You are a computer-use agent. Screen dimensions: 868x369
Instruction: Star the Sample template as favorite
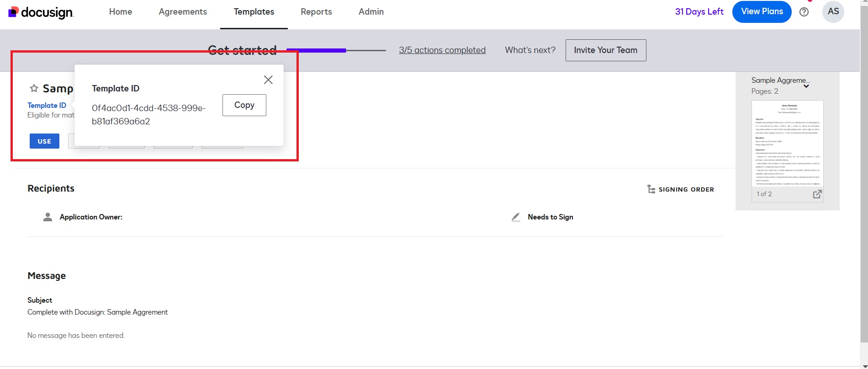point(34,88)
